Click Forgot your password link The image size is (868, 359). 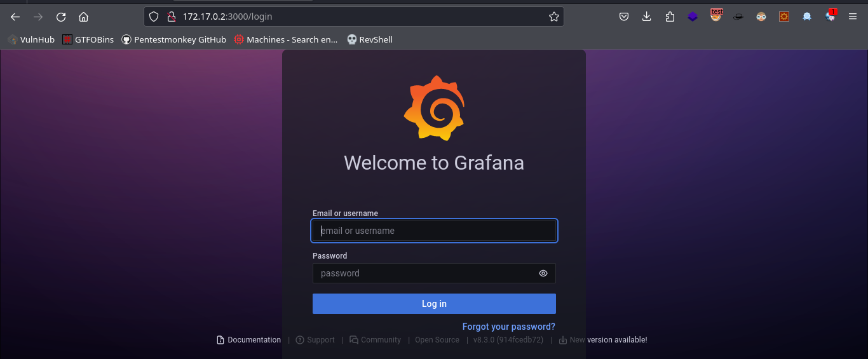[509, 327]
